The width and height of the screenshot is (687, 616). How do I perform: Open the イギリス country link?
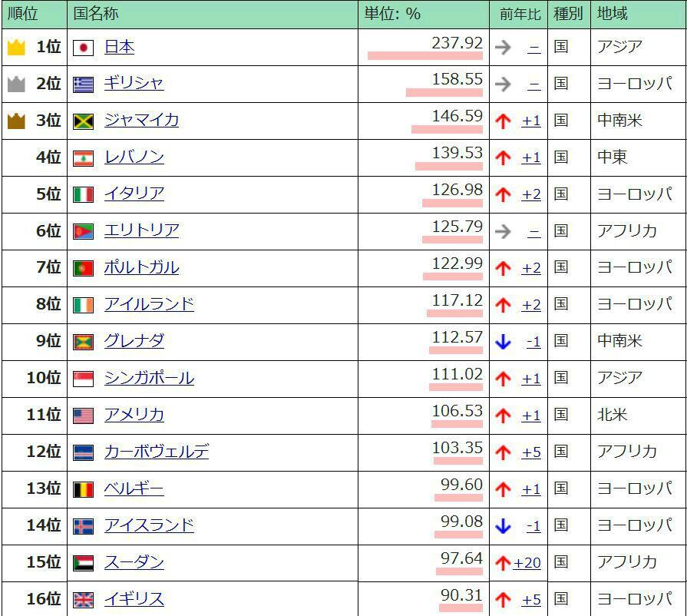[134, 599]
